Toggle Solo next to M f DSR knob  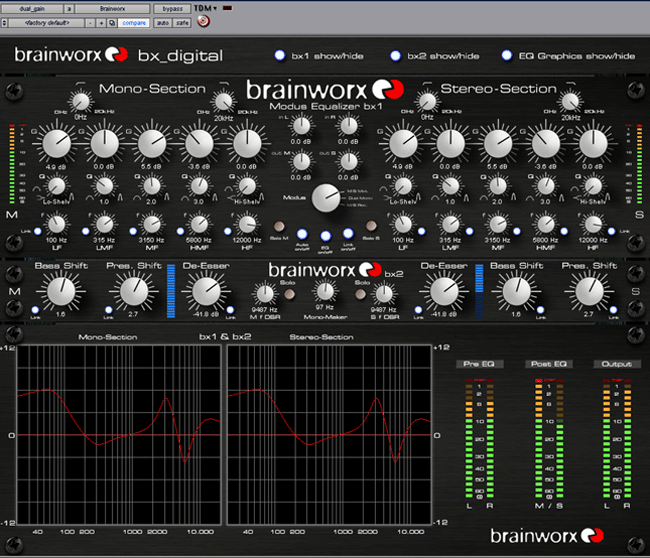click(289, 294)
